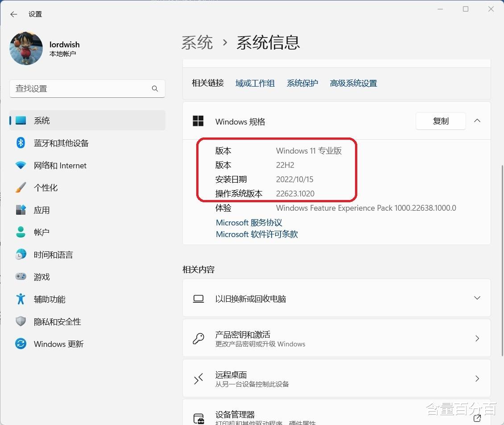Open 个性化 settings

87,187
